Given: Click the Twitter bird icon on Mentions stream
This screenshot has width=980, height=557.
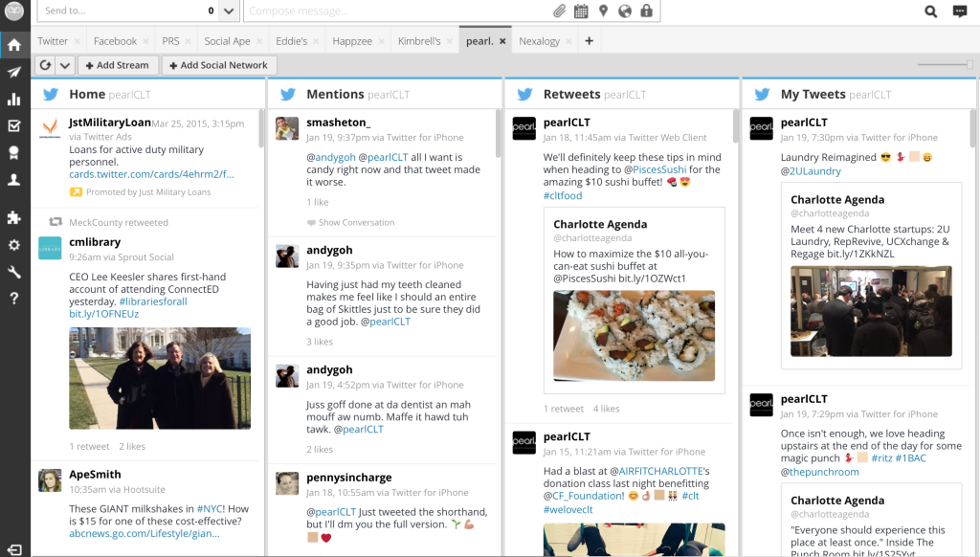Looking at the screenshot, I should tap(287, 95).
